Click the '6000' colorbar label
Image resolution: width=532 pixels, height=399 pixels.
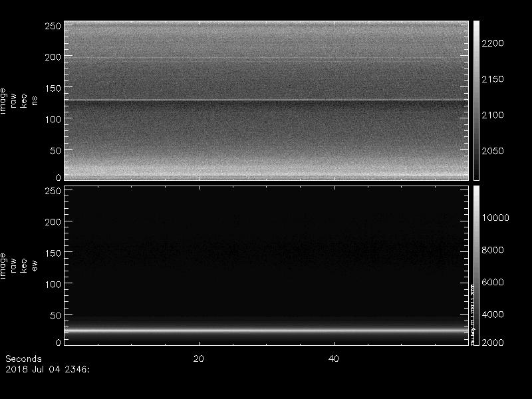tap(493, 282)
